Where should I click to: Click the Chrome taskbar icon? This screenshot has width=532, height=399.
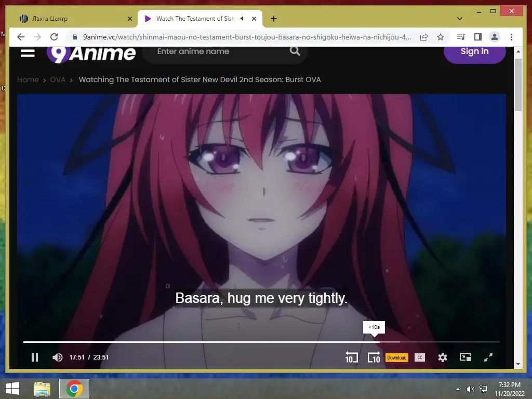(74, 389)
